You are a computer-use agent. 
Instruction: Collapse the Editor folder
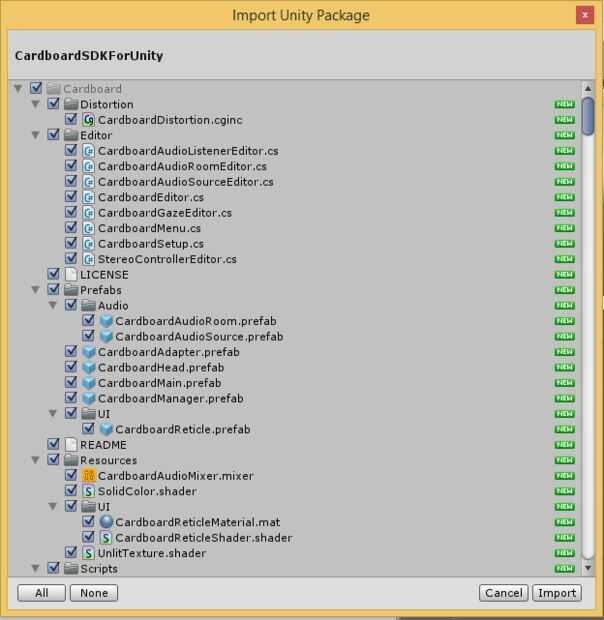[x=35, y=135]
